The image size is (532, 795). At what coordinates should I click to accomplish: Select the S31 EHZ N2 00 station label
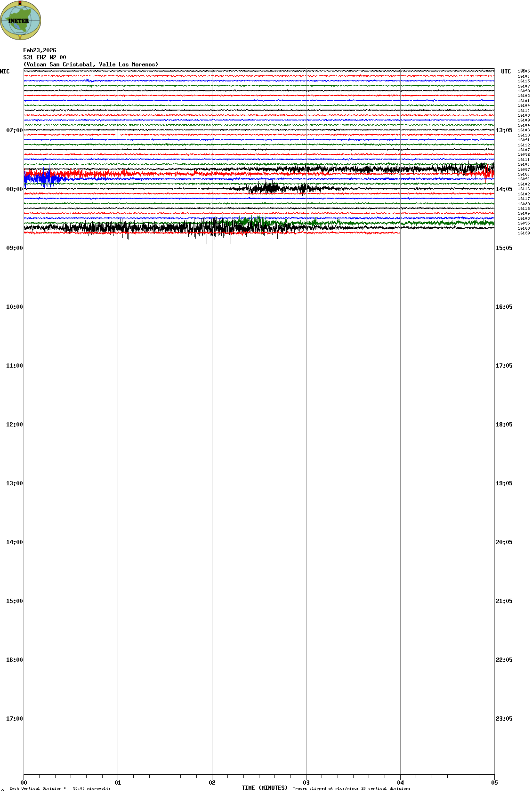[45, 57]
